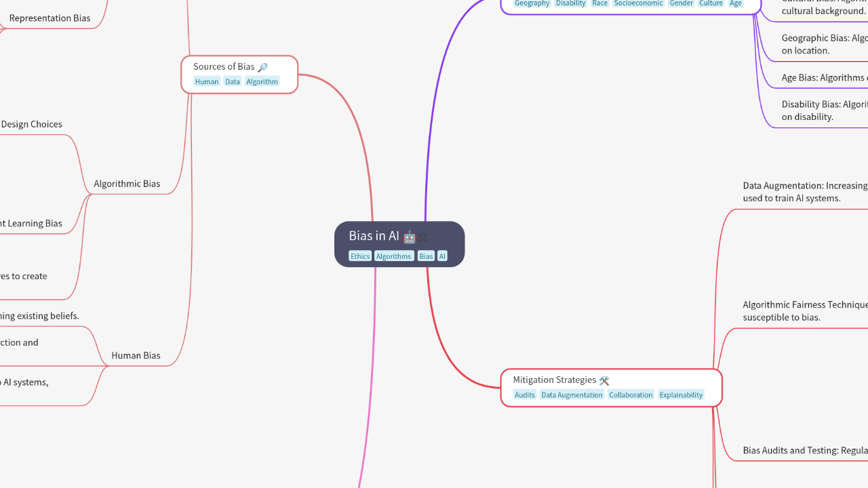Screen dimensions: 868x488
Task: Click the Explainability tag
Action: pos(681,394)
